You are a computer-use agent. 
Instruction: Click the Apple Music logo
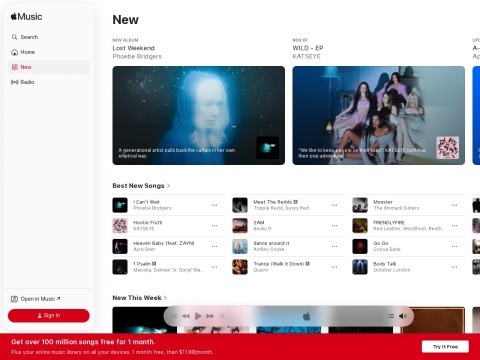(26, 16)
